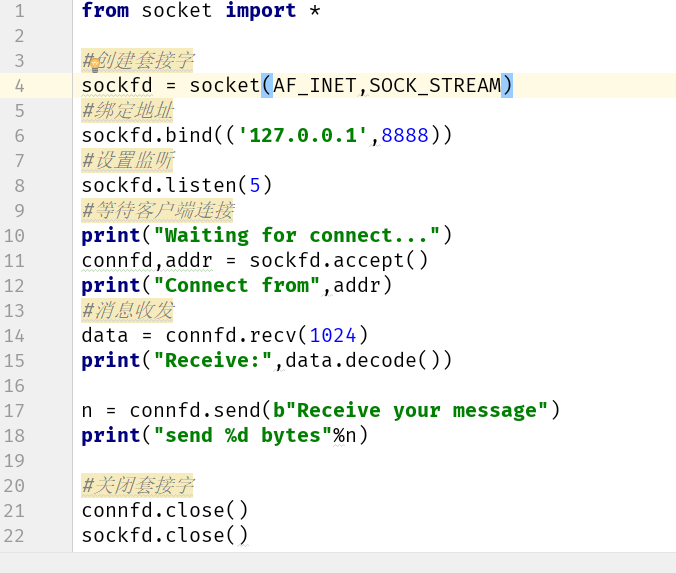The width and height of the screenshot is (676, 573).
Task: Click the highlighted closing parenthesis after SOCK_STREAM
Action: click(x=507, y=85)
